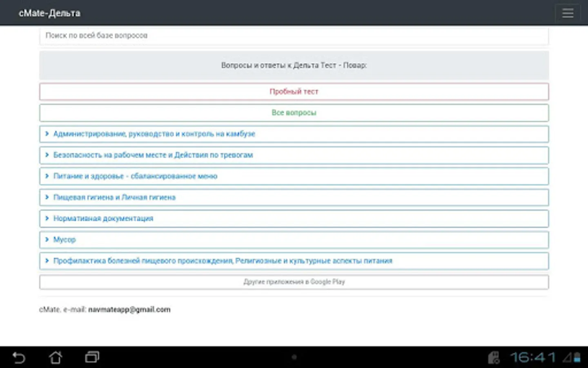Click the cMate-Дельта app title

coord(49,13)
